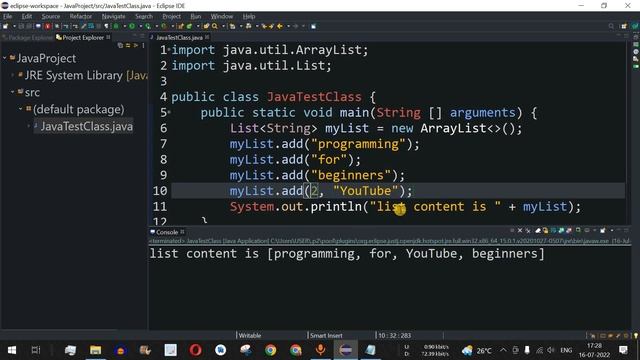The height and width of the screenshot is (360, 640).
Task: Toggle Word Wrap in Console toolbar
Action: pos(553,231)
